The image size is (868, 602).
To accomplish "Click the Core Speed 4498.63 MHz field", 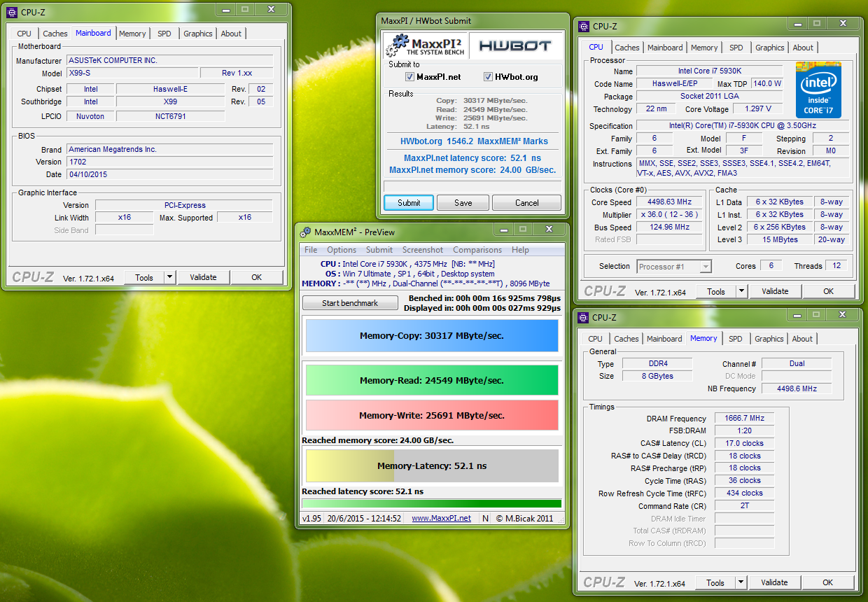I will coord(670,202).
